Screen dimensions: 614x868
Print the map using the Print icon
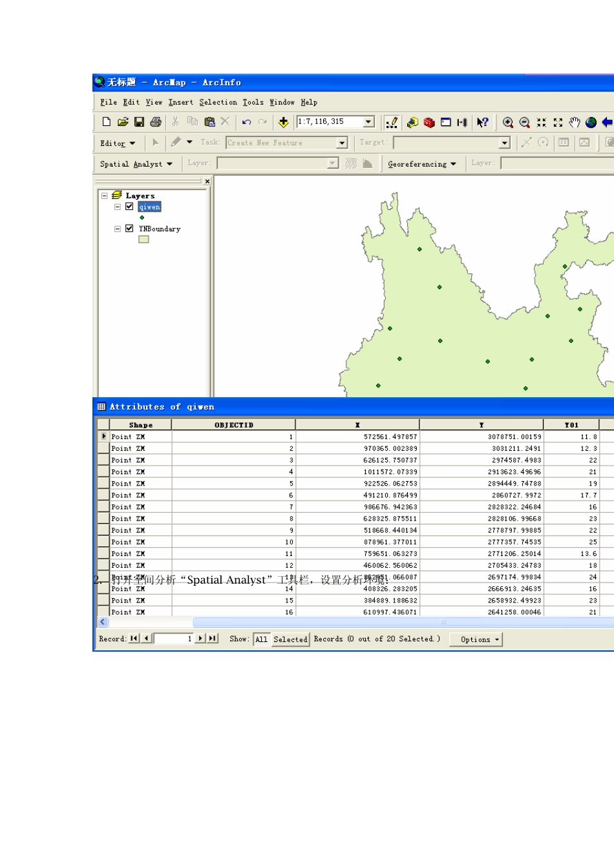156,122
